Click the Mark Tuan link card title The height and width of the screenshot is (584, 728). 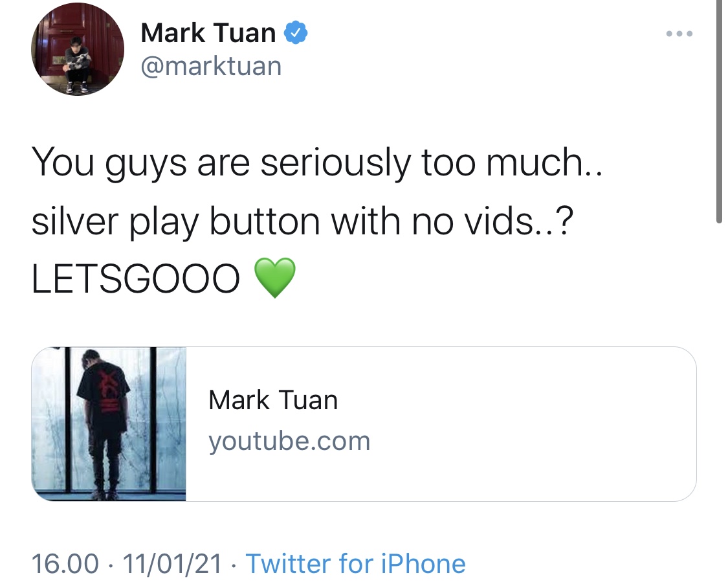273,400
